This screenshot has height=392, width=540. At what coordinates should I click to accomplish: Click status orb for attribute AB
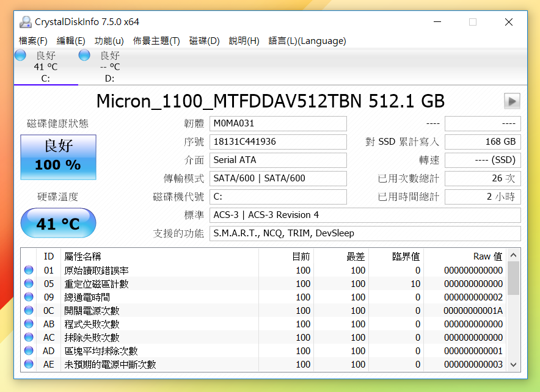(x=29, y=324)
